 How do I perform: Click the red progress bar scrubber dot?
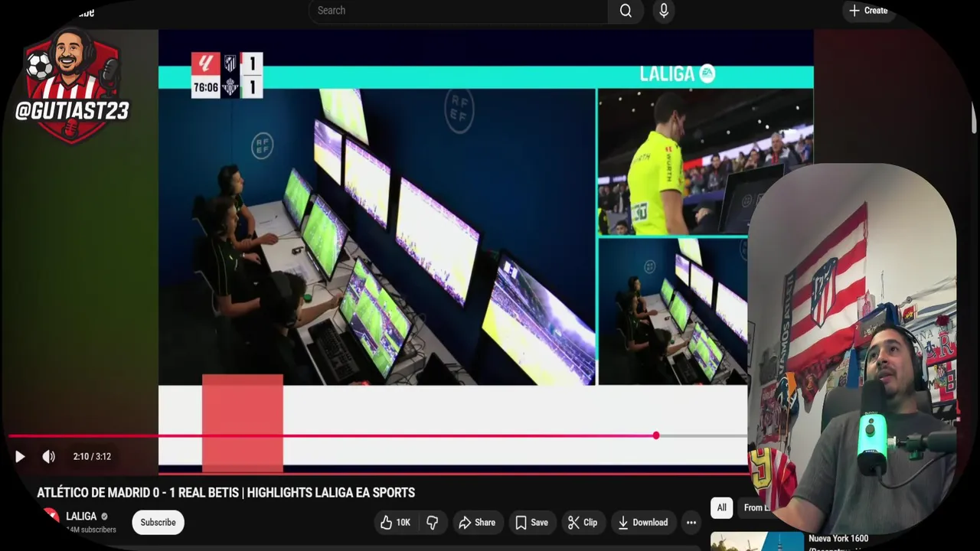[656, 435]
